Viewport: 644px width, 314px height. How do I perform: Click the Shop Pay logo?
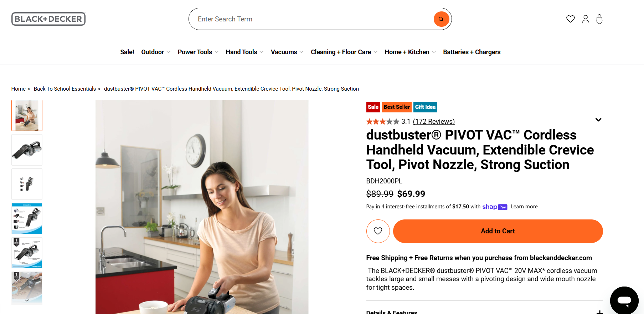click(495, 207)
